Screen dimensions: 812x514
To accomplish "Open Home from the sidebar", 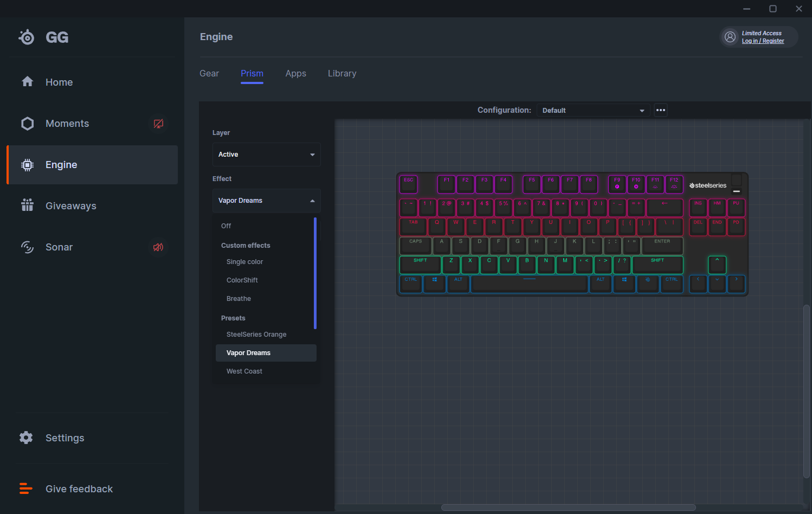I will (59, 82).
